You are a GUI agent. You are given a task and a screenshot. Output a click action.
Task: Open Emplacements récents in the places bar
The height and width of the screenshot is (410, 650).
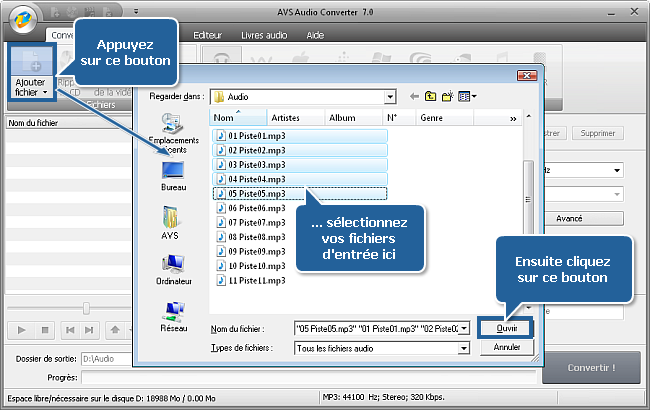173,133
